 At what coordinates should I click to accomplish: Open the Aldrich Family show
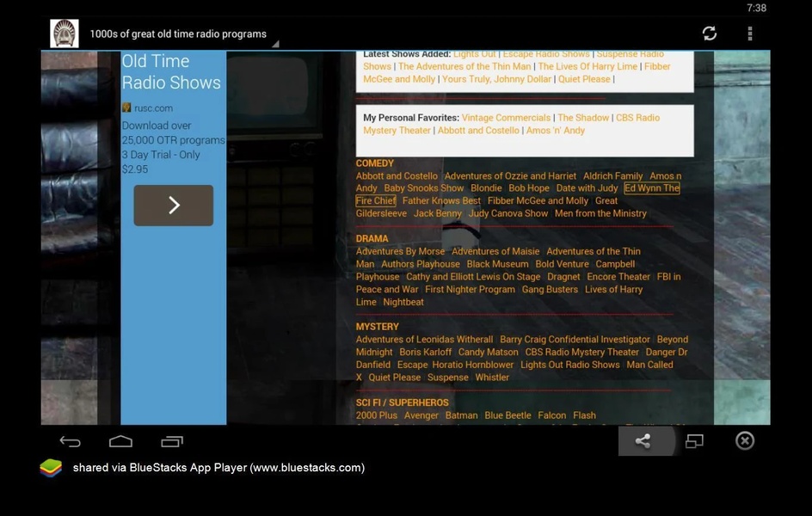(612, 176)
